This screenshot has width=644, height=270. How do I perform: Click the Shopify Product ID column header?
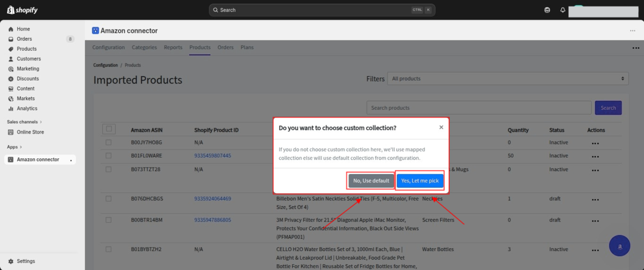(x=216, y=130)
